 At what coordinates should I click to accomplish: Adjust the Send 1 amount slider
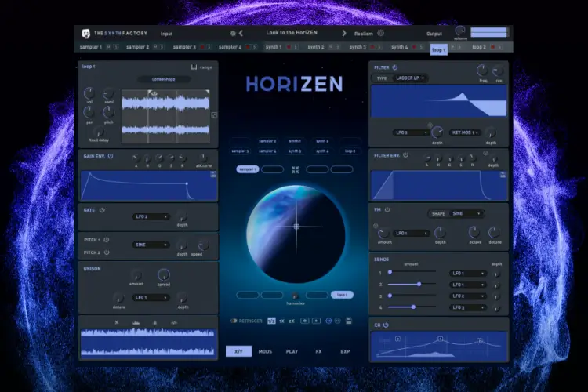coord(412,272)
